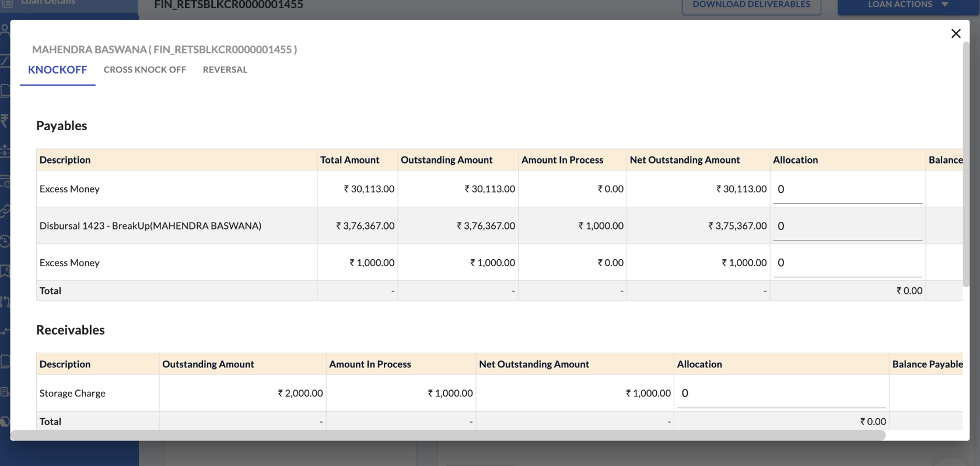
Task: Click the Allocation field for Disbursal 1423 row
Action: 848,226
